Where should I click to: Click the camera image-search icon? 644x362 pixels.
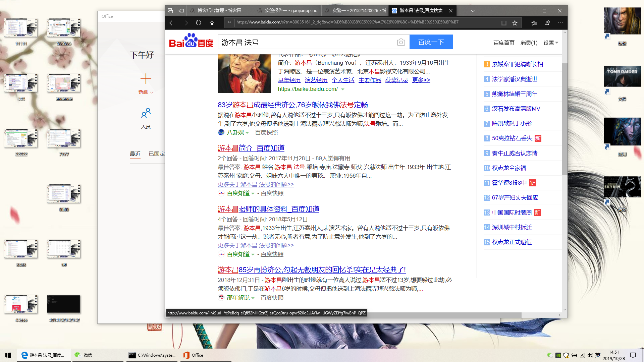click(401, 42)
